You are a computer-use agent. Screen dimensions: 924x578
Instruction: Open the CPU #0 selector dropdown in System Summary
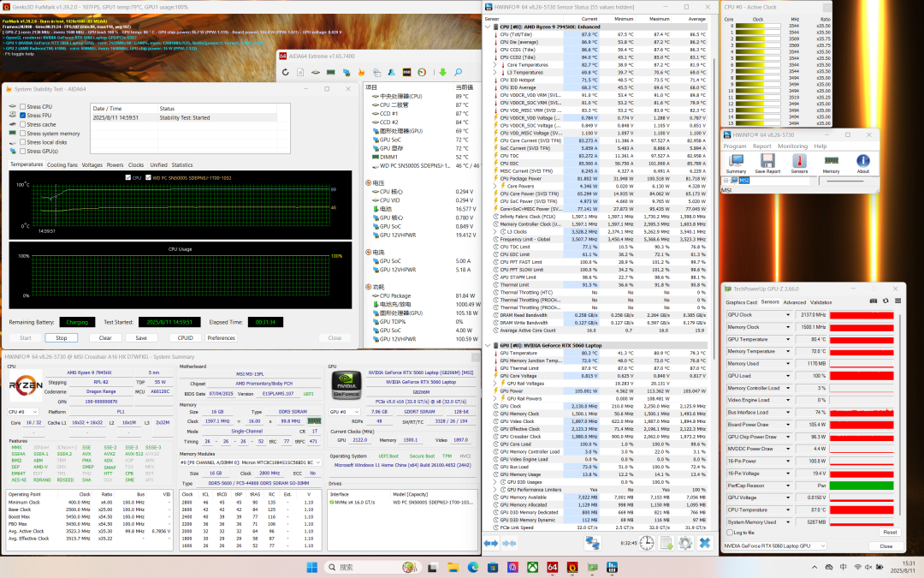[x=23, y=412]
